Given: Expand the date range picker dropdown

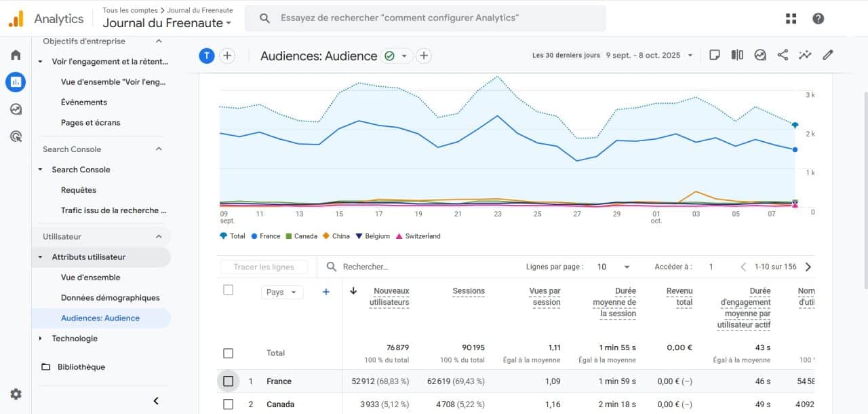Looking at the screenshot, I should (x=690, y=56).
